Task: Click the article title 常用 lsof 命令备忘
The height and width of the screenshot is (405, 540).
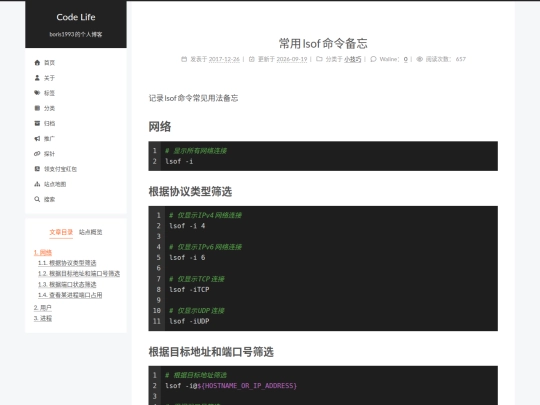Action: tap(323, 44)
